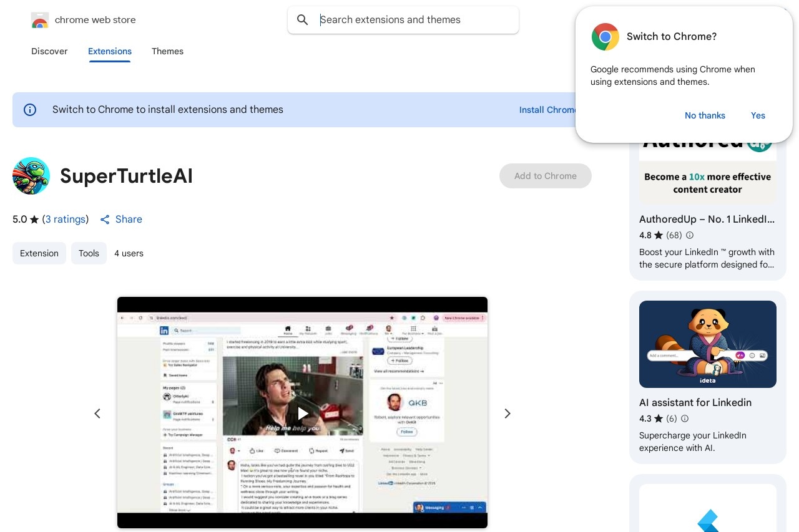Focus the Search extensions and themes field
The width and height of the screenshot is (799, 532).
click(403, 20)
